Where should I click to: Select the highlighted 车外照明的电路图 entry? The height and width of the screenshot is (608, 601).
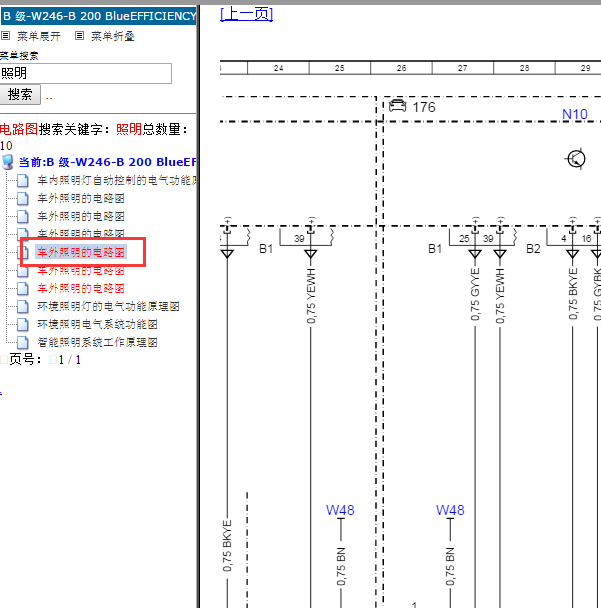coord(81,252)
